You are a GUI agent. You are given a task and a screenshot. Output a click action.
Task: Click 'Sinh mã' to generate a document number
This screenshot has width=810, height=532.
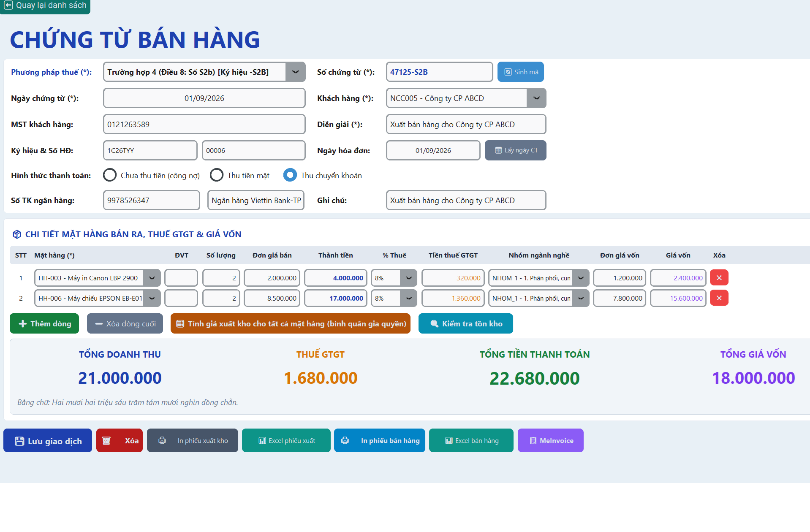pos(520,72)
